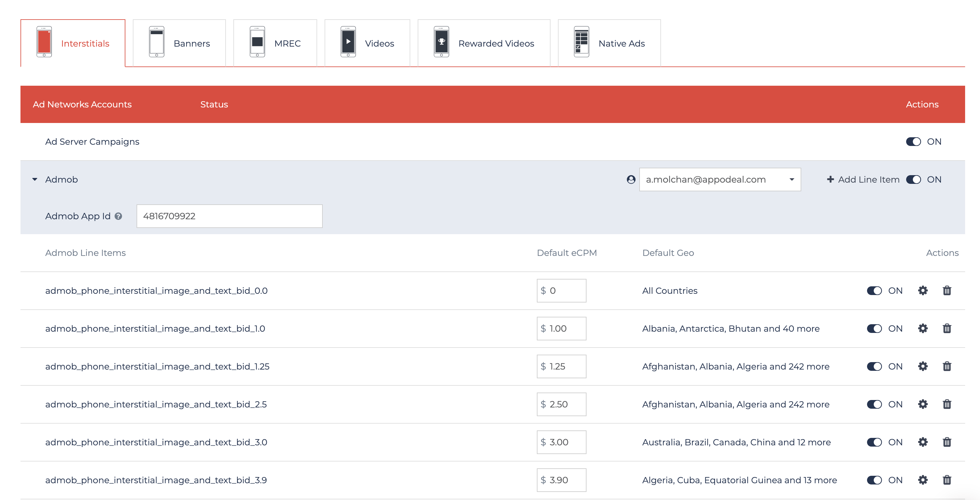Screen dimensions: 980x500
Task: Click the Admob App Id help icon
Action: [x=118, y=216]
